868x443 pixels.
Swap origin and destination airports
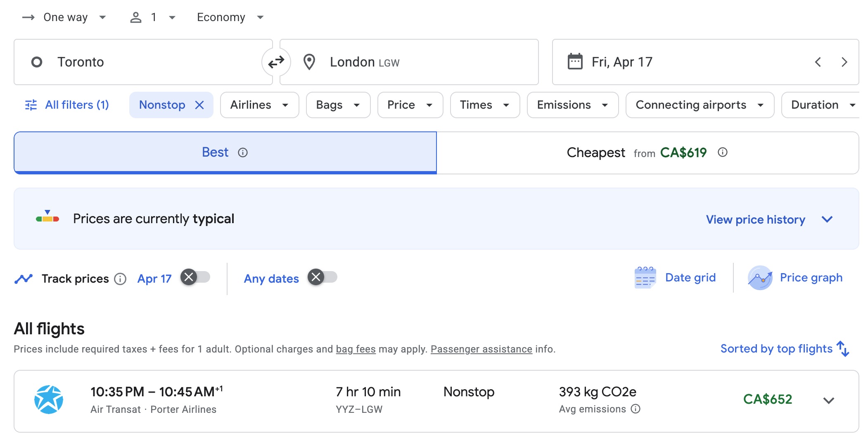tap(276, 62)
